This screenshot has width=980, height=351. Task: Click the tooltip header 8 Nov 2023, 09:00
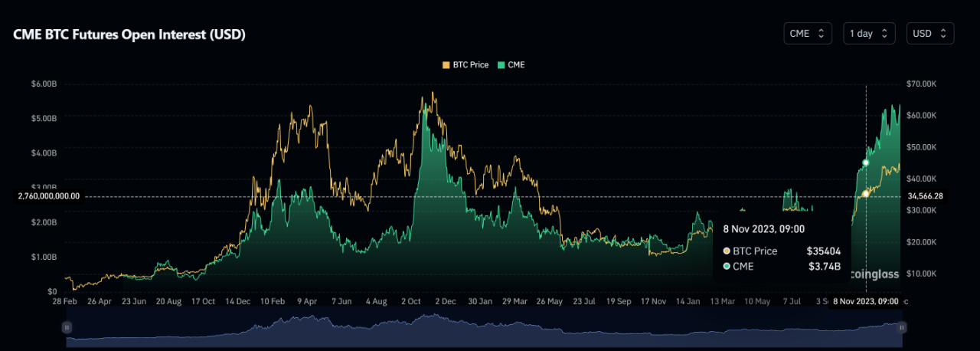click(x=763, y=228)
